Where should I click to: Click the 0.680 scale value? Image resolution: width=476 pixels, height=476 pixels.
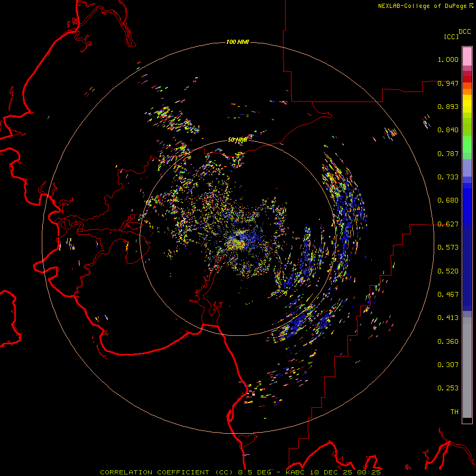click(x=448, y=200)
